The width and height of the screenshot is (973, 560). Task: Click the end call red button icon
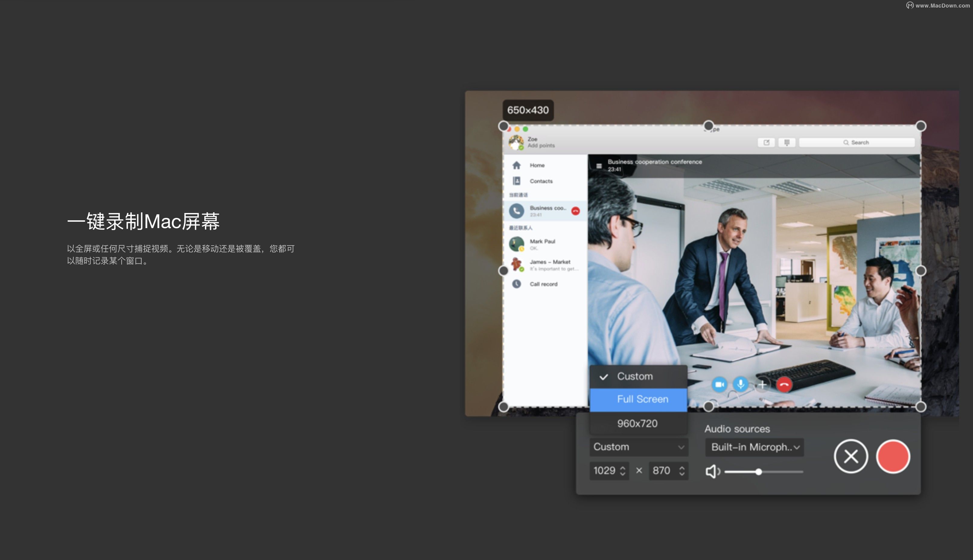(x=785, y=384)
